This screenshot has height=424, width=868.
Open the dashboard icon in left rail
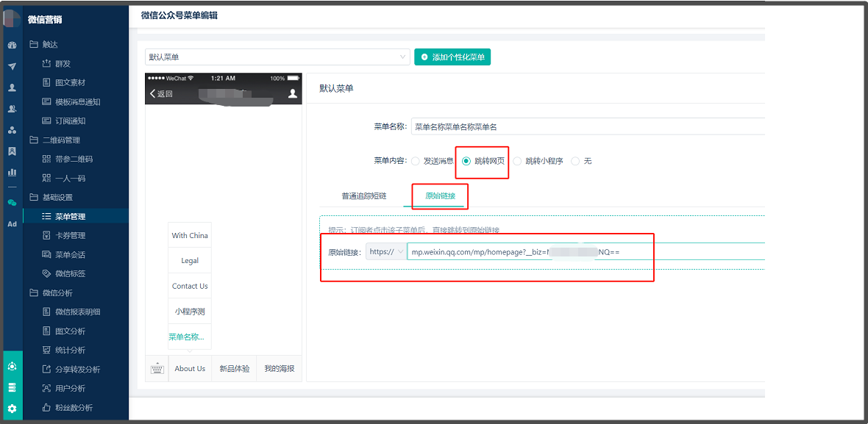point(12,46)
